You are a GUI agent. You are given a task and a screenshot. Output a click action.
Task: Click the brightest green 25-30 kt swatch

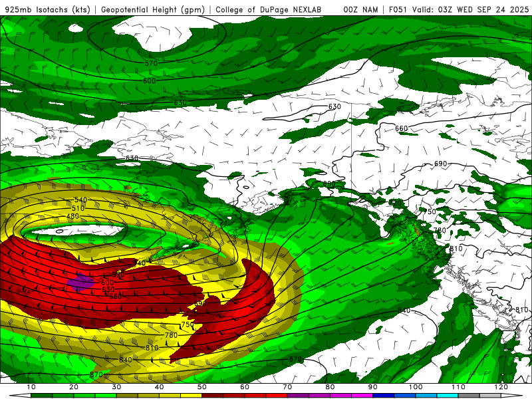coord(106,396)
